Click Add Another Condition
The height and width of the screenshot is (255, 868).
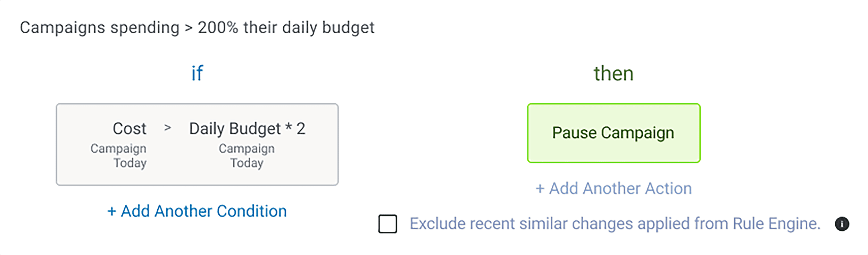(x=197, y=211)
